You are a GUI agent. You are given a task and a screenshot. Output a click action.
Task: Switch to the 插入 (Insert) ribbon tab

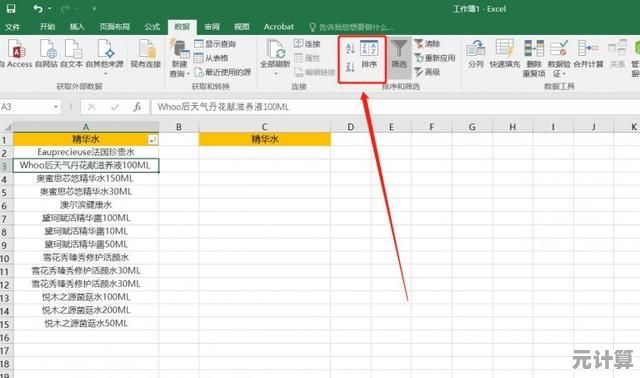77,27
